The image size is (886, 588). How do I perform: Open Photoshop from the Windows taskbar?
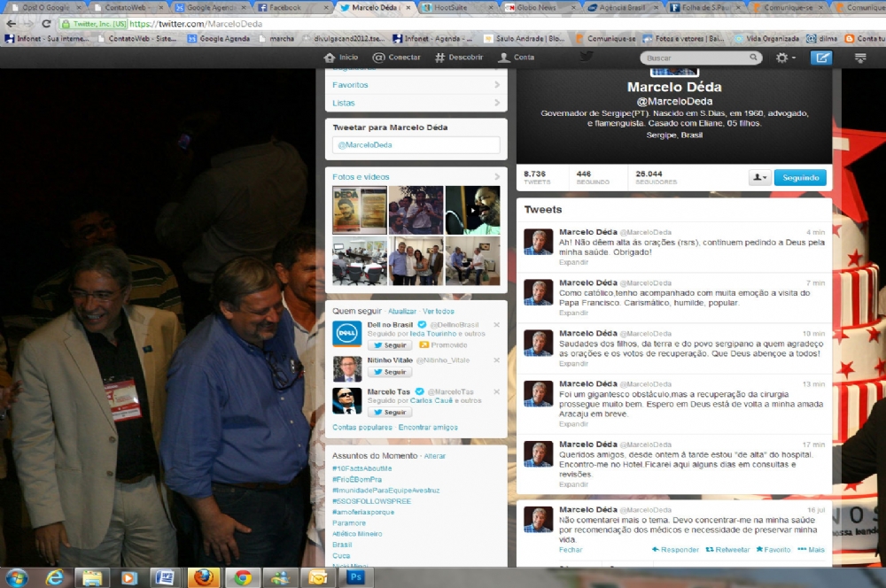355,577
